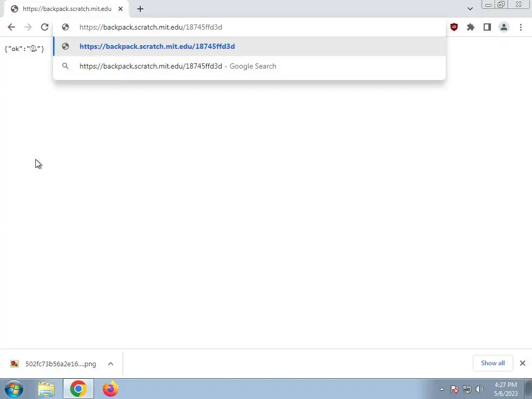The image size is (532, 399).
Task: Open Windows Explorer from the taskbar
Action: click(46, 389)
